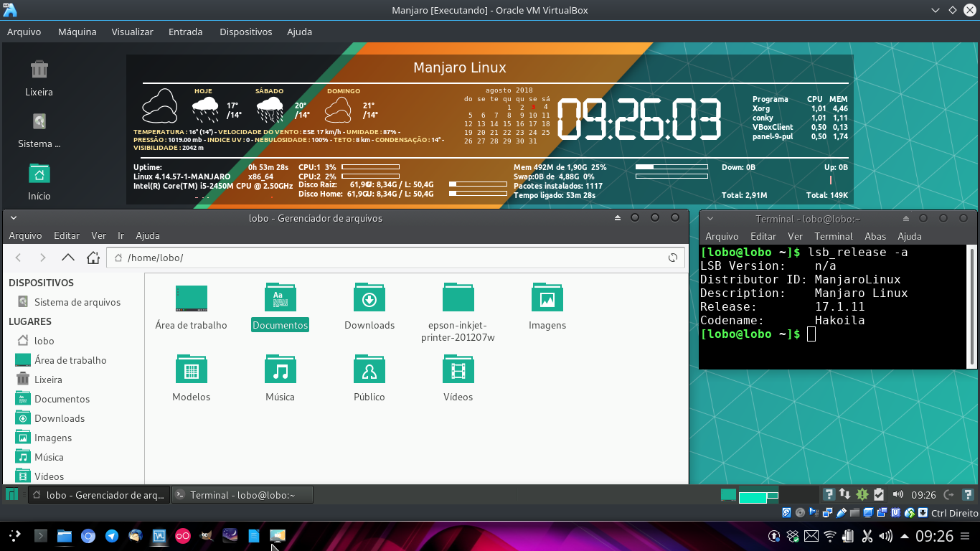The image size is (980, 551).
Task: Open the volume speaker icon in guest panel
Action: (897, 494)
